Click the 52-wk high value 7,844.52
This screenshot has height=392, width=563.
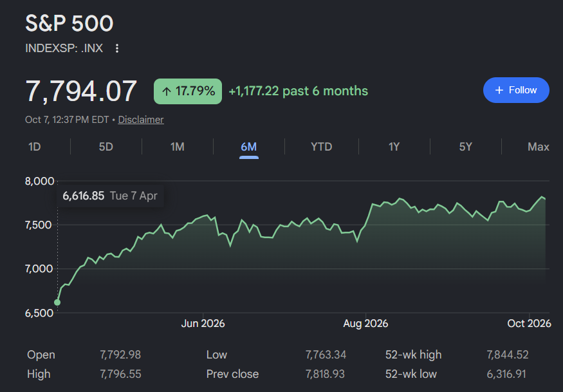click(x=508, y=355)
